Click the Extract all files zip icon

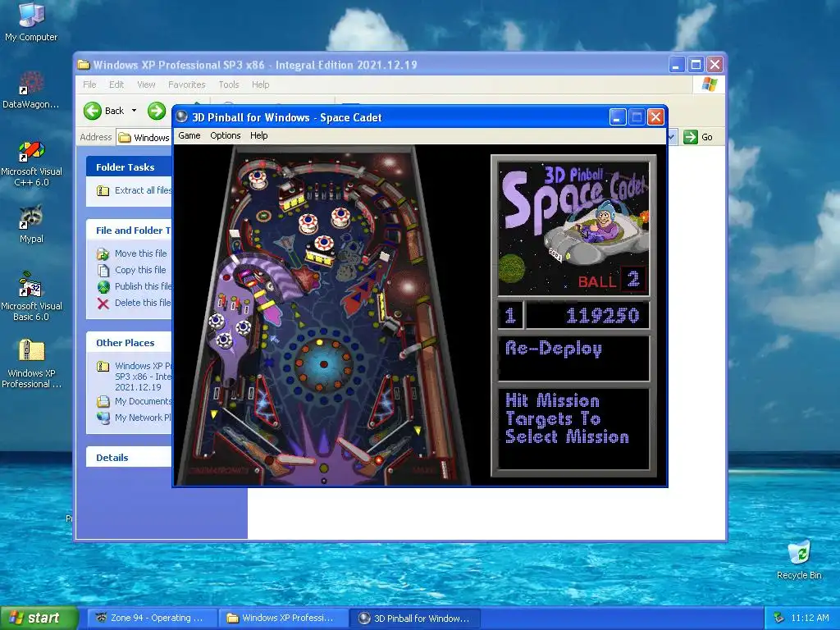[x=103, y=190]
